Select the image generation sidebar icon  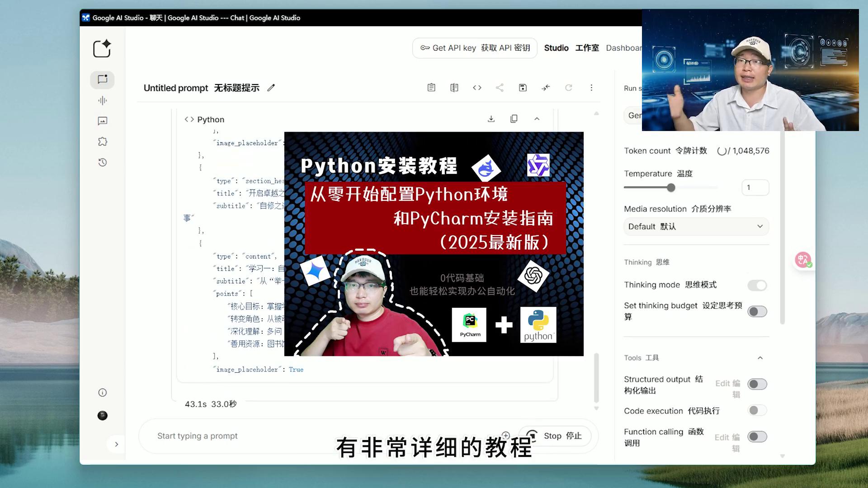pyautogui.click(x=102, y=121)
